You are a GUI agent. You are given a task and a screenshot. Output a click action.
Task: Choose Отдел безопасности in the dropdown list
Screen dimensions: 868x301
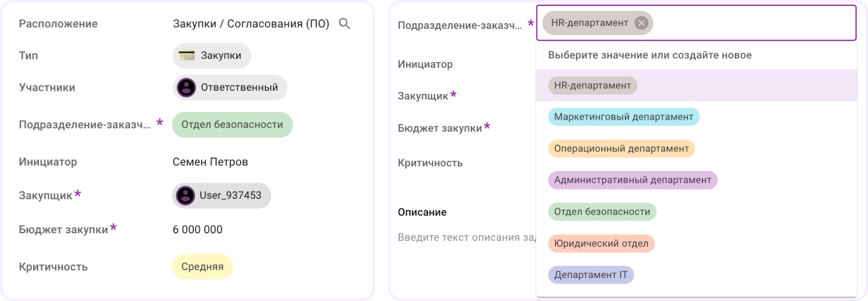602,212
